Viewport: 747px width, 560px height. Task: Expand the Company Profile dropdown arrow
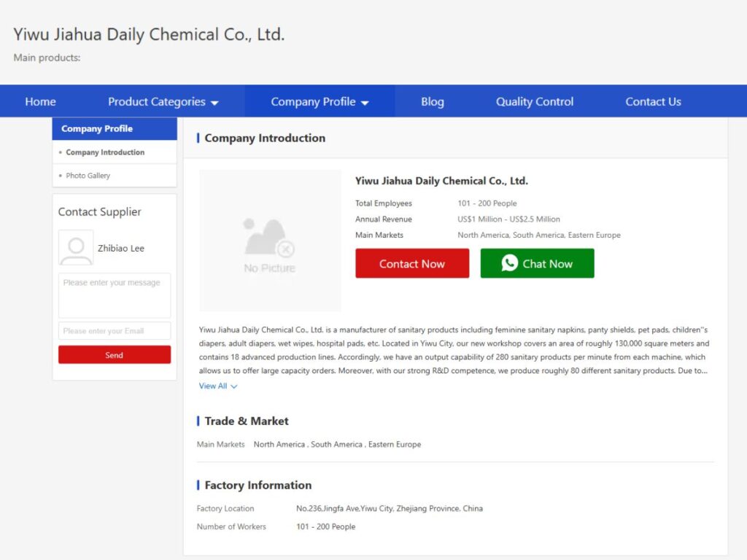[365, 103]
